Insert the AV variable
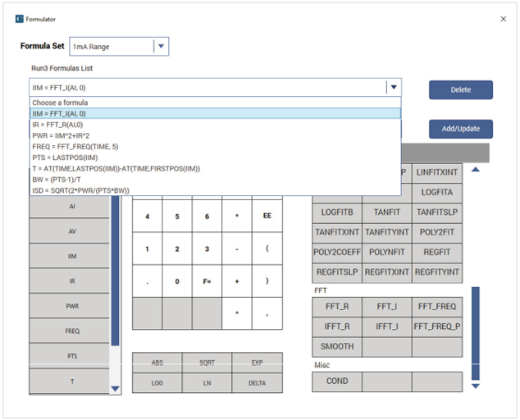 (x=70, y=231)
